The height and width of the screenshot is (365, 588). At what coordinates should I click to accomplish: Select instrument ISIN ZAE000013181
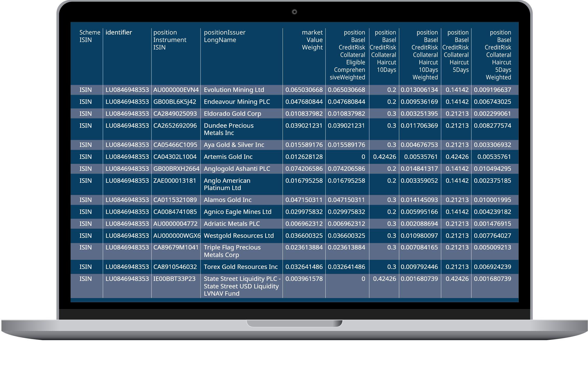point(175,181)
